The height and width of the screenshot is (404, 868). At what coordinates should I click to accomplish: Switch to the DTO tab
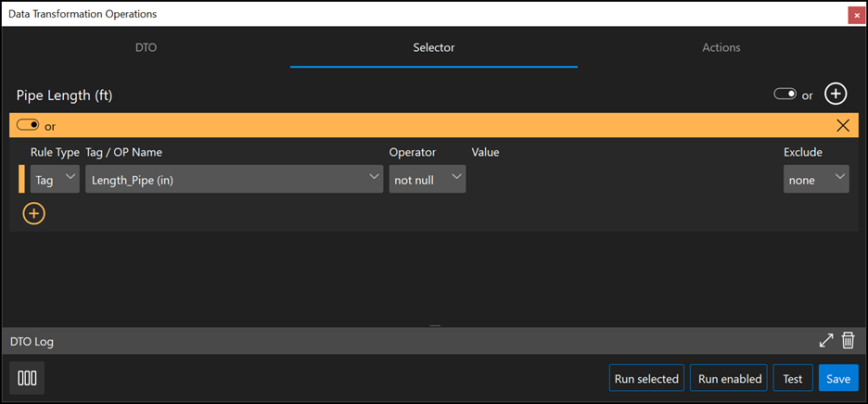[146, 47]
